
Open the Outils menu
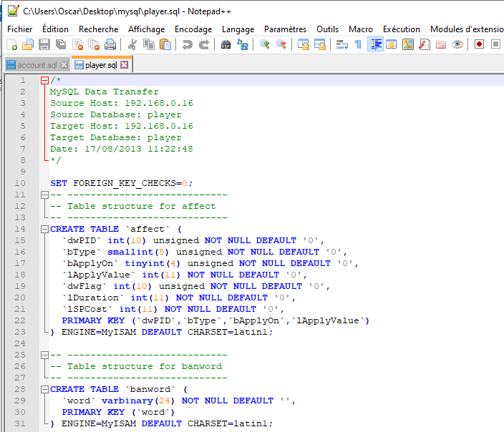coord(327,29)
